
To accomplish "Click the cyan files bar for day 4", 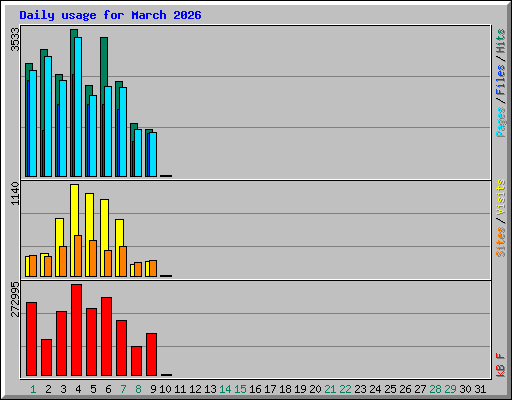I will click(78, 107).
